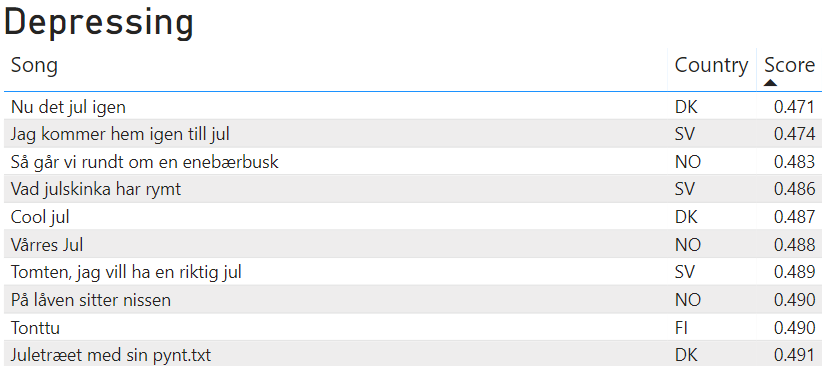Image resolution: width=834 pixels, height=366 pixels.
Task: Click the sort arrow under Score
Action: 770,82
